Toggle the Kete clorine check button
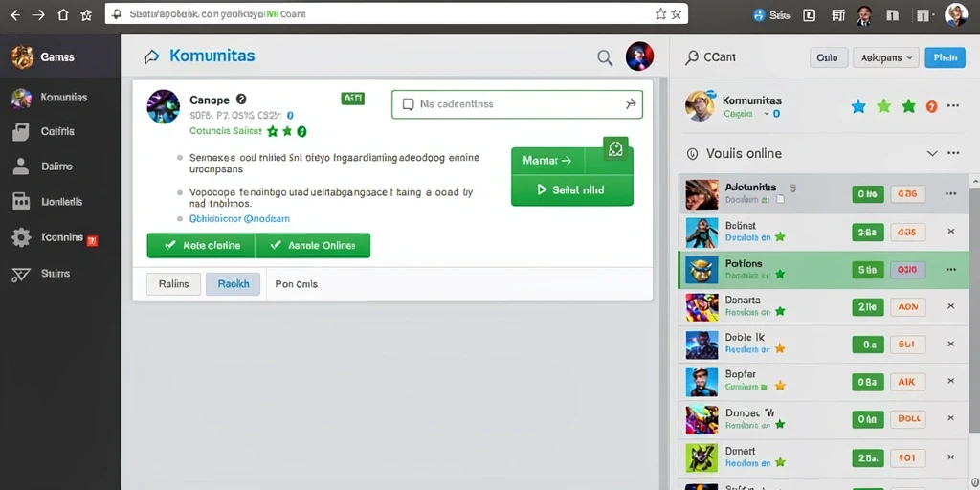Screen dimensions: 980x490 [201, 246]
